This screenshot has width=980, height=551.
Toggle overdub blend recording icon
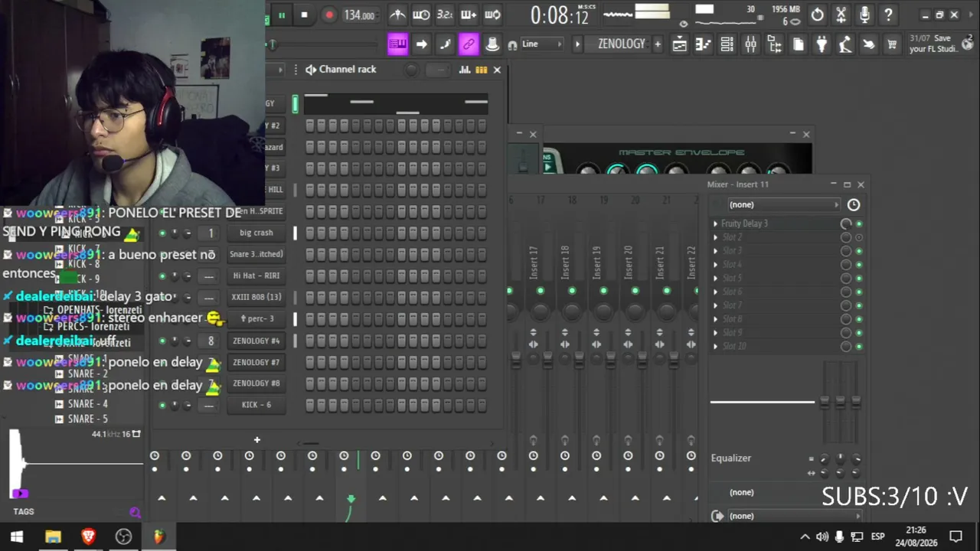[x=469, y=15]
